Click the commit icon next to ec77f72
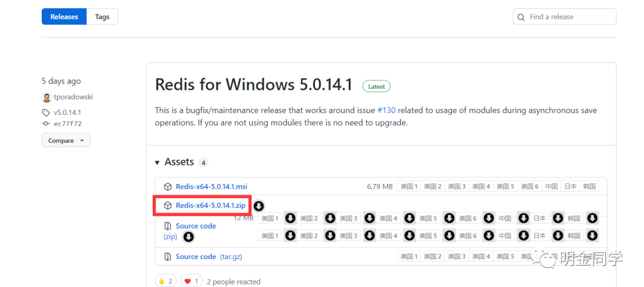This screenshot has height=287, width=644. point(46,124)
